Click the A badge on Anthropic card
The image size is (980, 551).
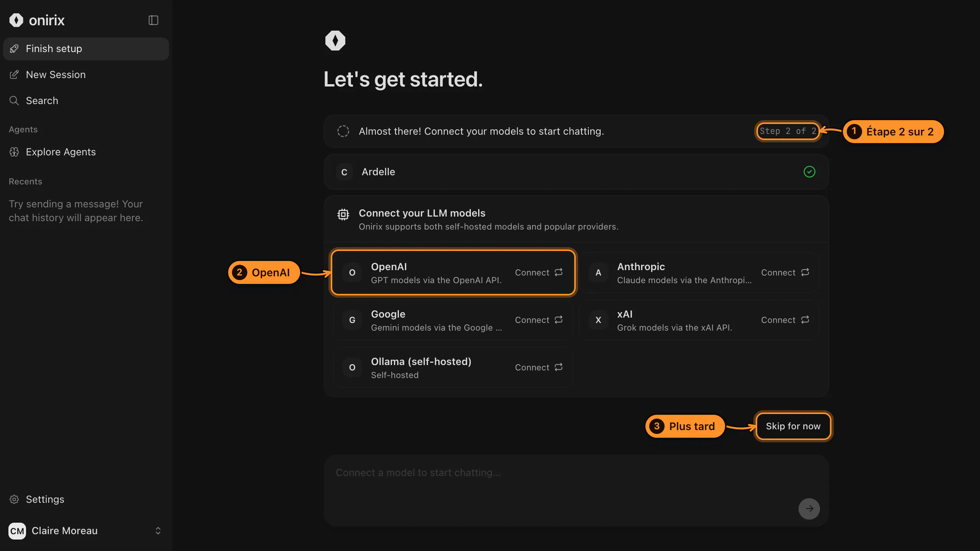[x=598, y=272]
